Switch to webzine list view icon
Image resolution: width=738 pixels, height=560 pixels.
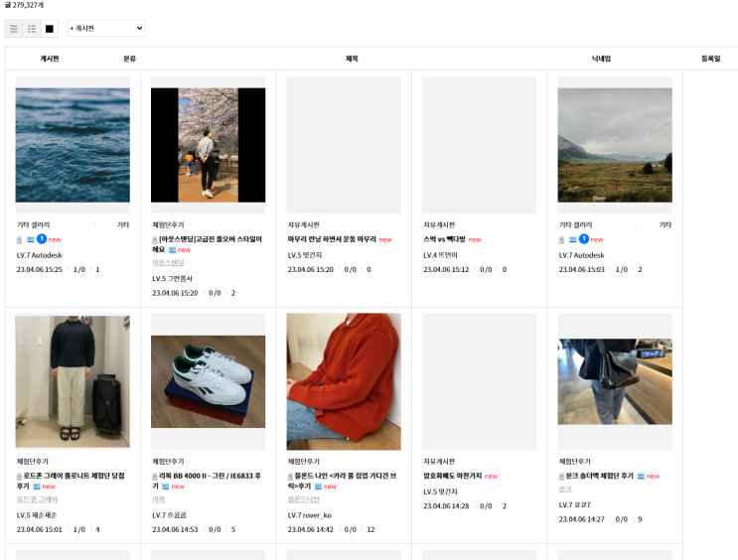click(32, 29)
